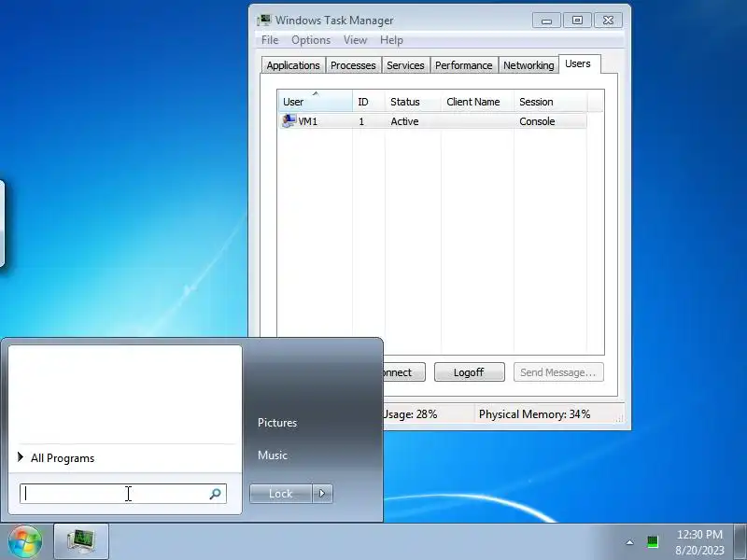This screenshot has width=747, height=560.
Task: Select Task Manager icon in taskbar
Action: 81,541
